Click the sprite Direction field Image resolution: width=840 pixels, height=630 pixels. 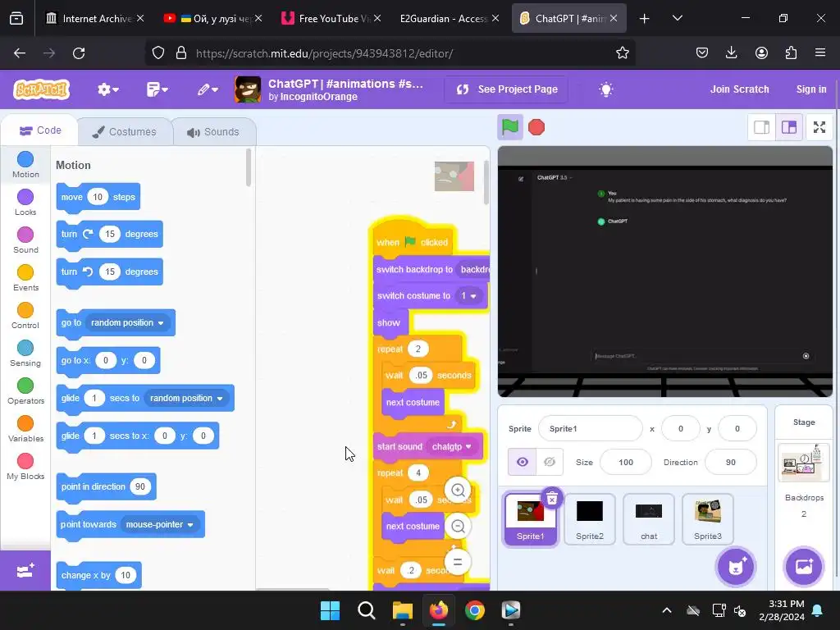[731, 463]
